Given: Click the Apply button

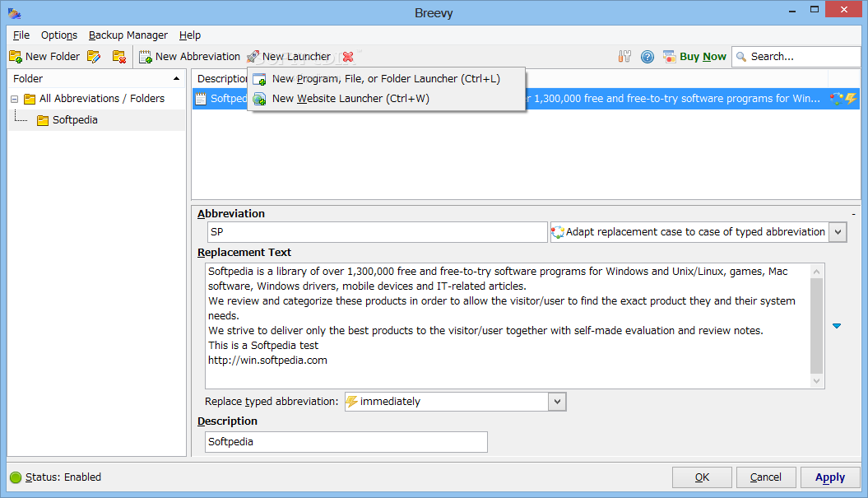Looking at the screenshot, I should [830, 477].
